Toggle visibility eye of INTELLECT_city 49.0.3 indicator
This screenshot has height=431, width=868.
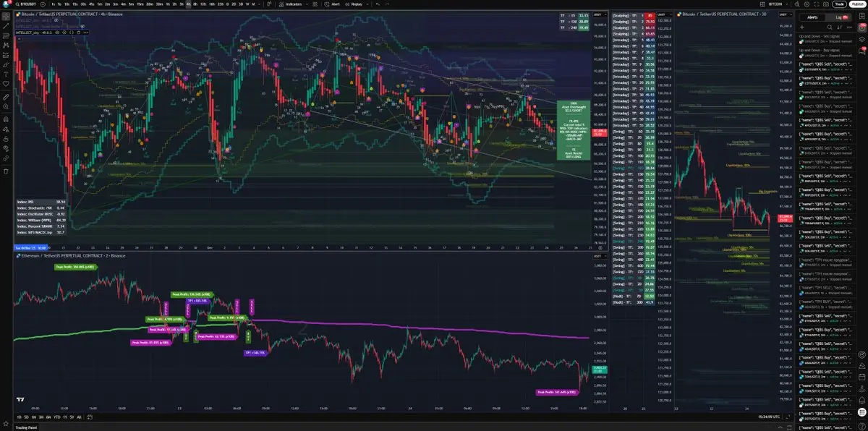pyautogui.click(x=57, y=33)
